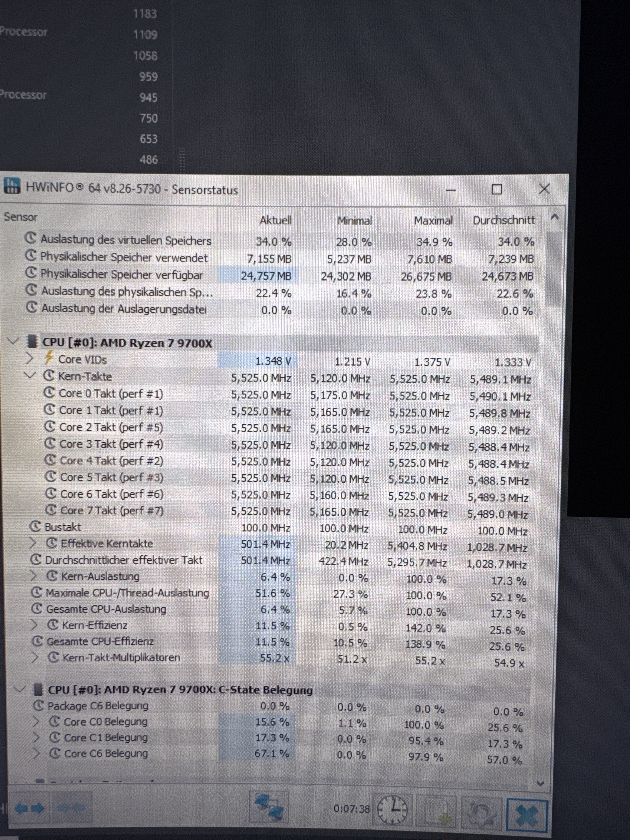Reset the elapsed time clock icon
The width and height of the screenshot is (630, 840).
point(393,809)
